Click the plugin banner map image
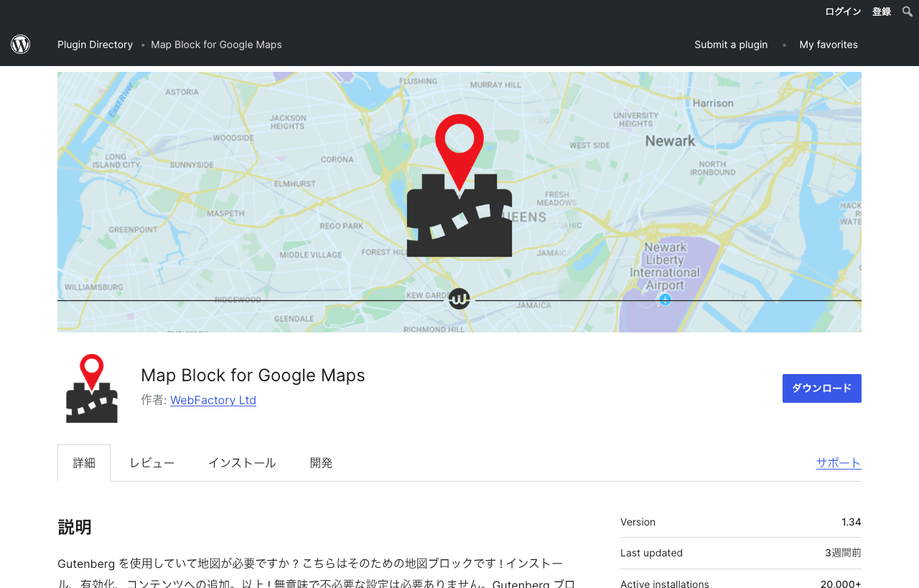 (459, 202)
